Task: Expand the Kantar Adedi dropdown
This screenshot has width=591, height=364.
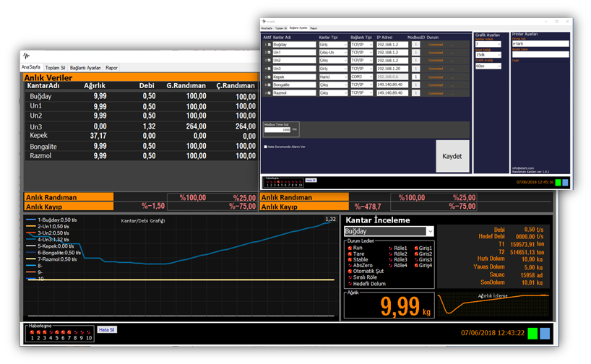Action: tap(498, 44)
